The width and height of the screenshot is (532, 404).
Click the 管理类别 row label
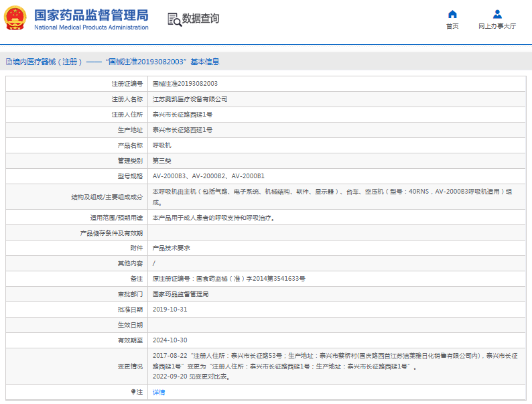pos(130,161)
